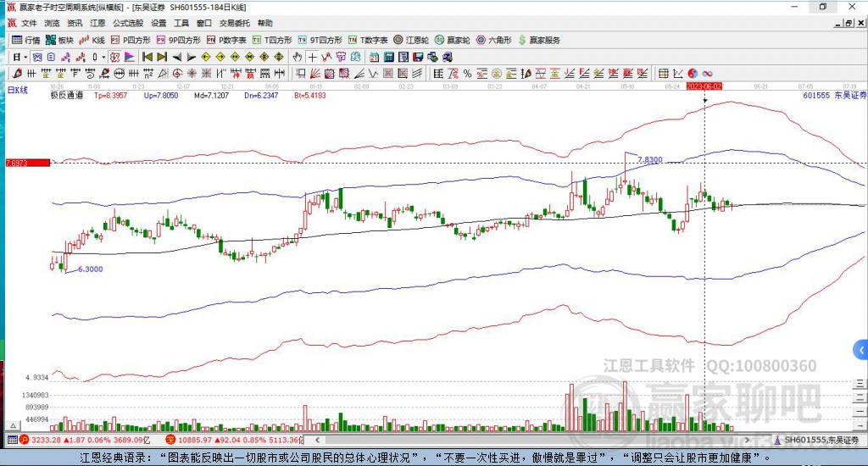Screen dimensions: 868x466
Task: Click the 日K线 chart label
Action: (17, 90)
